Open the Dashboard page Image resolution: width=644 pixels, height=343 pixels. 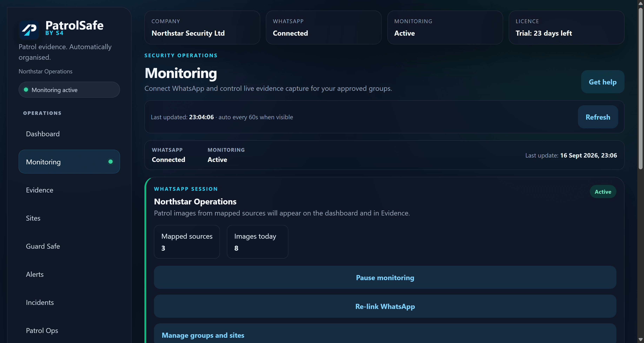point(69,134)
